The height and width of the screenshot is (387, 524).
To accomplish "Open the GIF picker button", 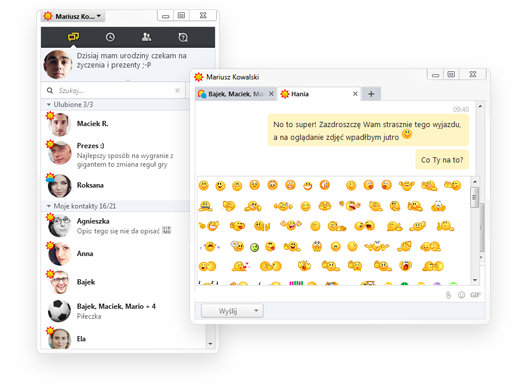I will pos(475,295).
